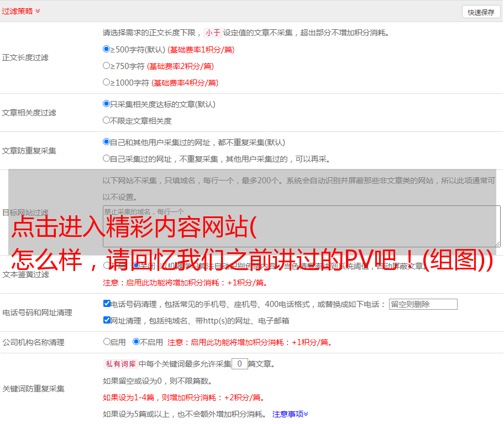Select the ≥500字符 default length option
504x424 pixels.
coord(107,49)
